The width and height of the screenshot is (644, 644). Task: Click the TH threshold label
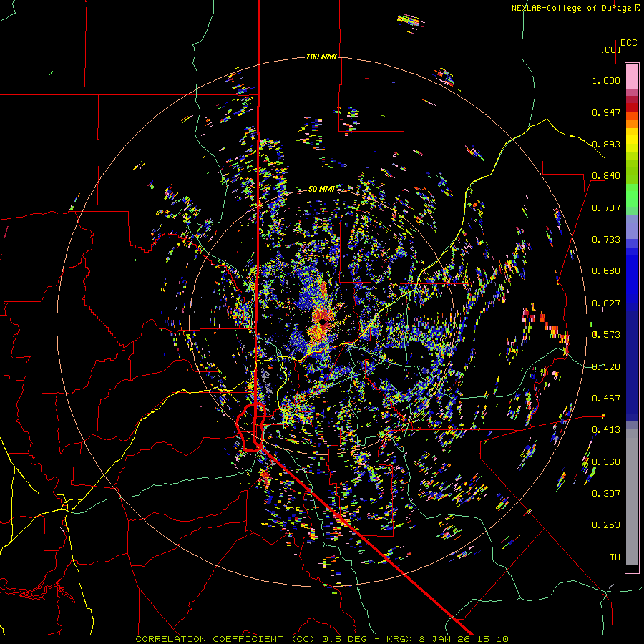[x=615, y=557]
